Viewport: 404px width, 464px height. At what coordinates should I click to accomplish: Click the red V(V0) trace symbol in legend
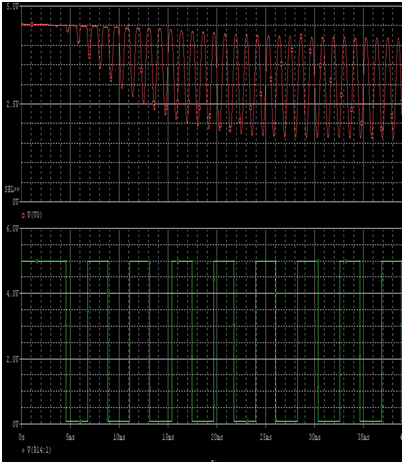23,216
